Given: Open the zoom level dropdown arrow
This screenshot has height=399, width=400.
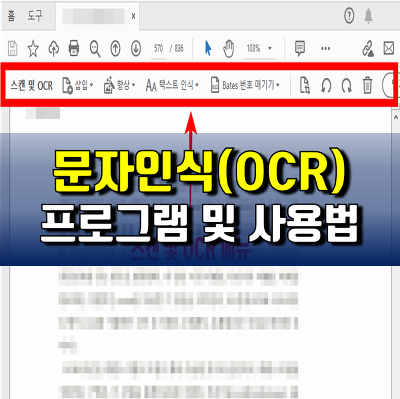Looking at the screenshot, I should click(x=270, y=49).
